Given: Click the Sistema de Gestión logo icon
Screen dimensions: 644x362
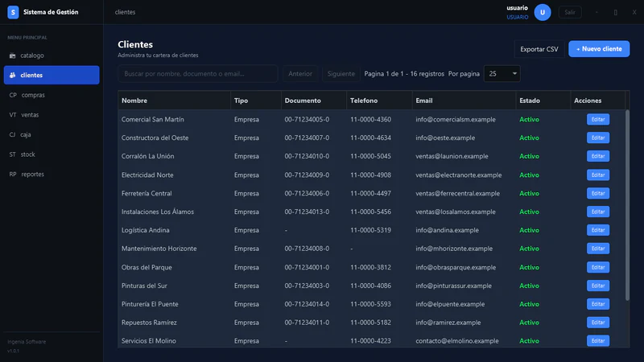Looking at the screenshot, I should pos(13,12).
